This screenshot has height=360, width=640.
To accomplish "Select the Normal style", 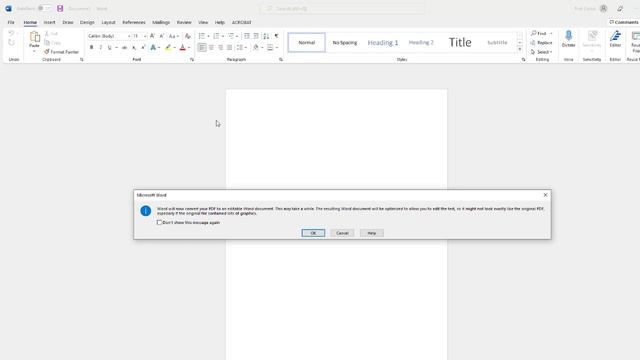I will (x=307, y=42).
